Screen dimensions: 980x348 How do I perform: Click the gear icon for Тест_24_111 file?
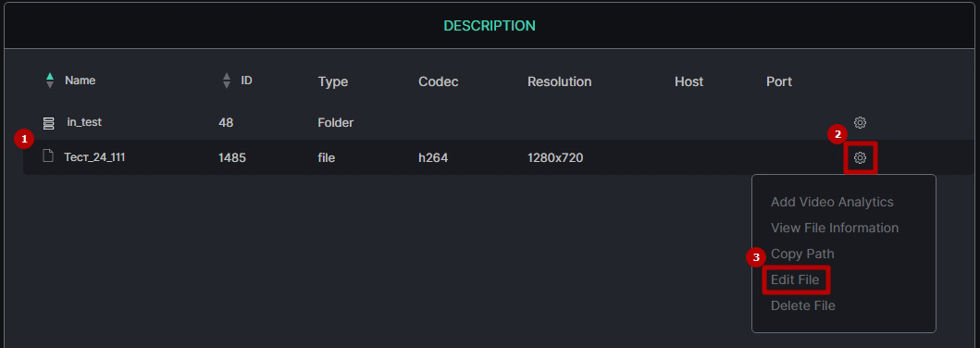coord(860,158)
